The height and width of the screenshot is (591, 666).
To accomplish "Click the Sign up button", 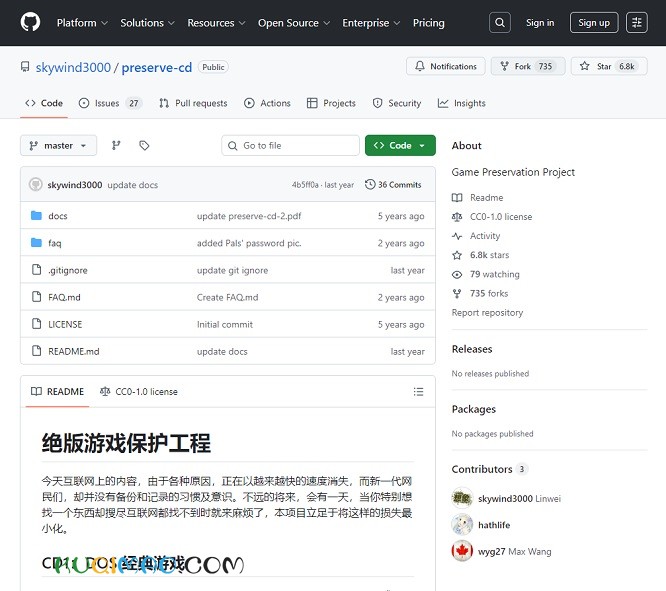I will click(x=594, y=23).
